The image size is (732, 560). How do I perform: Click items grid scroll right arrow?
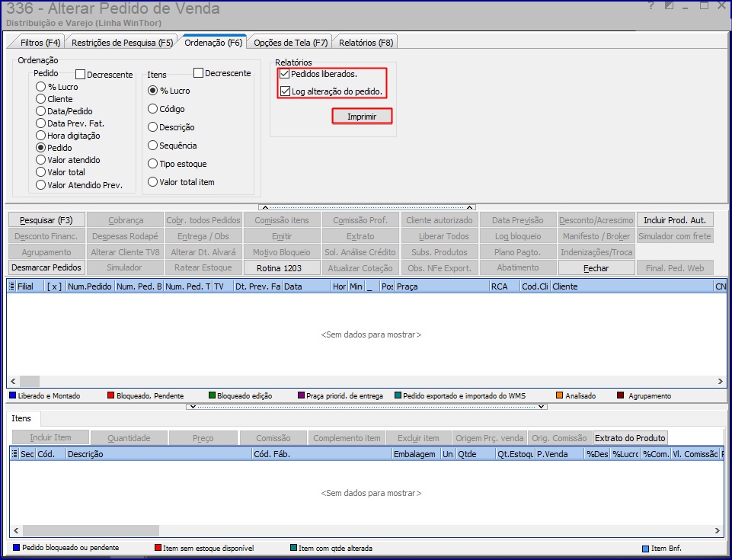point(717,530)
